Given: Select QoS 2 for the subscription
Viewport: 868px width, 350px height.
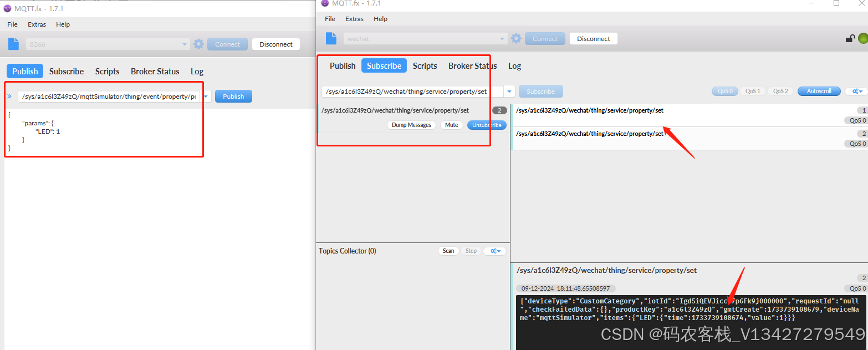Looking at the screenshot, I should click(780, 91).
